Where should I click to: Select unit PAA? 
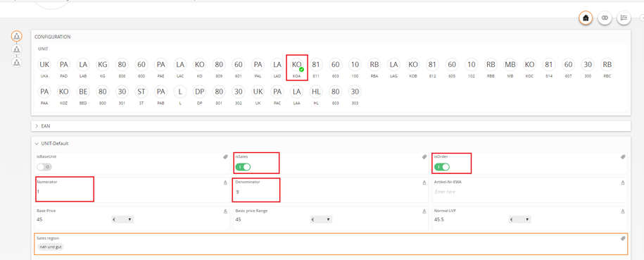click(x=44, y=92)
